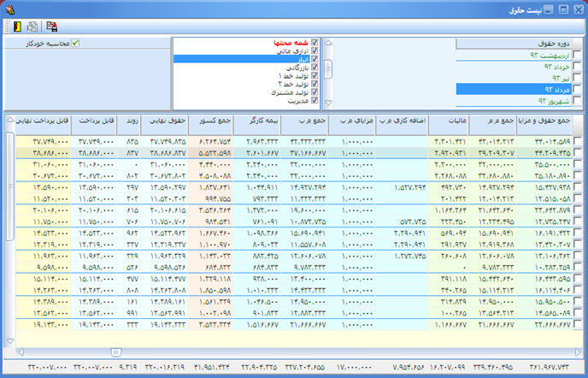Image resolution: width=588 pixels, height=378 pixels.
Task: Check the اردیبهشت ۹۳ period checkbox
Action: 578,56
